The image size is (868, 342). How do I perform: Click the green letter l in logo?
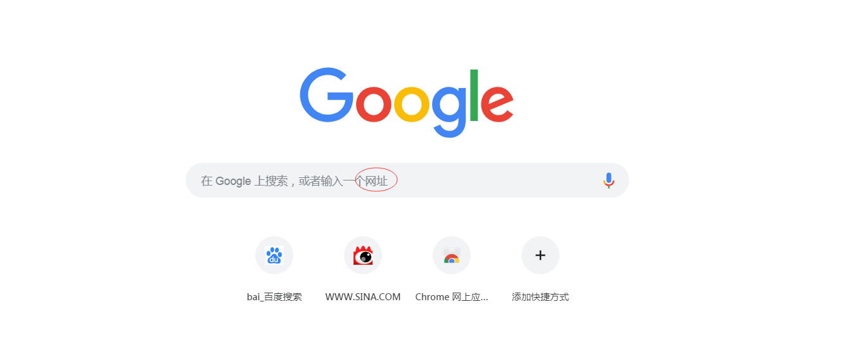tap(475, 95)
